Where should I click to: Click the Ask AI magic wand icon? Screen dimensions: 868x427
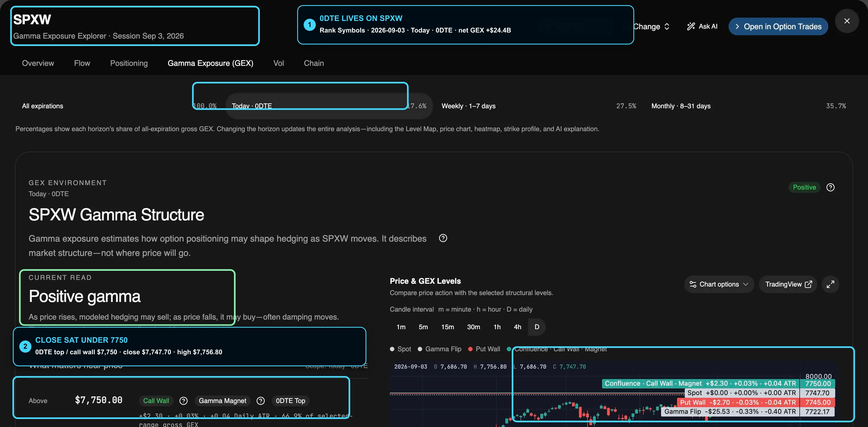(691, 26)
